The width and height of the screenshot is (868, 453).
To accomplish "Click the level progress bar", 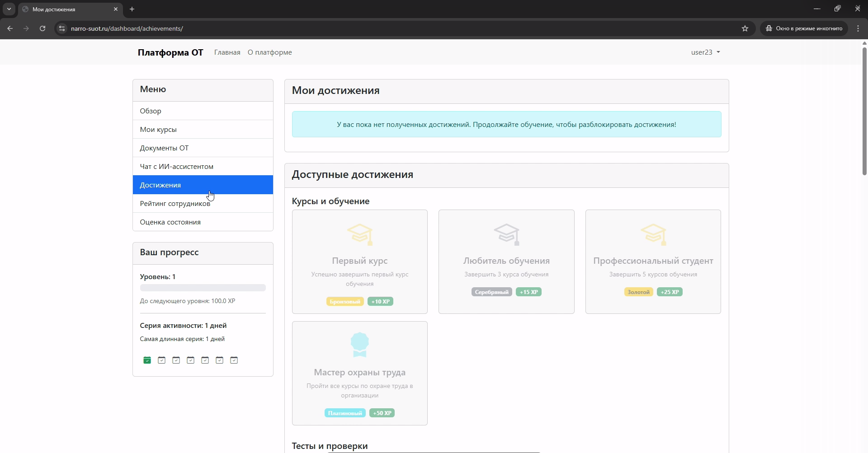I will [203, 288].
